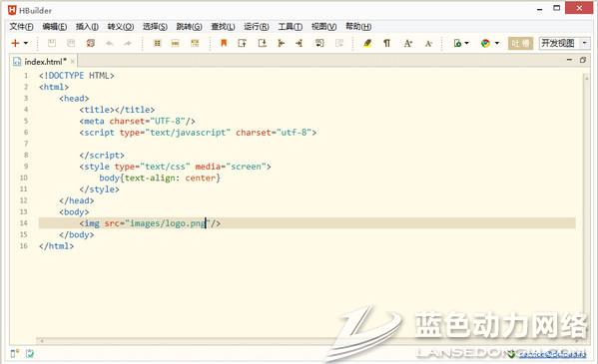Open the 运行(R) menu
Viewport: 598px width, 364px height.
click(x=257, y=26)
